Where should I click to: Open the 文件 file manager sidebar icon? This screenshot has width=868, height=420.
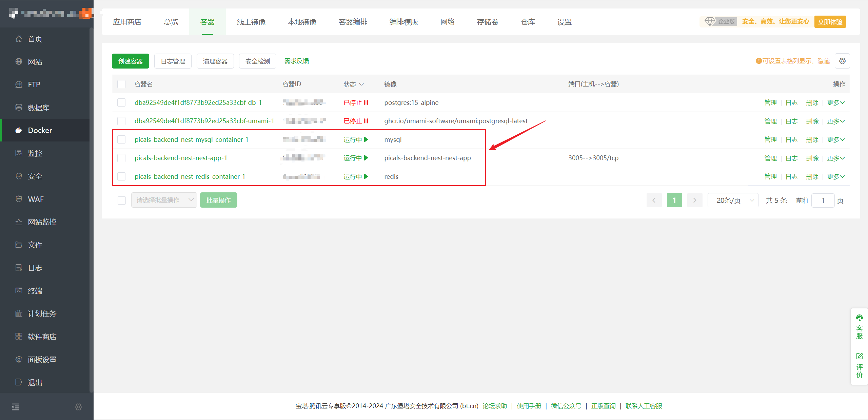coord(35,245)
